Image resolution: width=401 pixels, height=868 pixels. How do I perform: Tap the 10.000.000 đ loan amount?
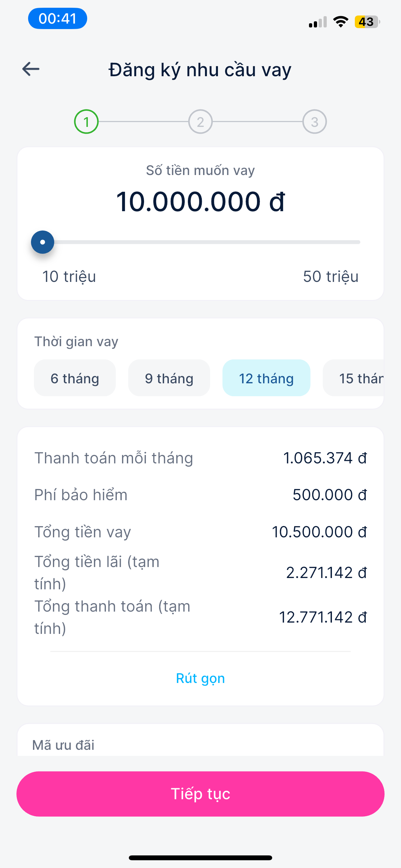(x=200, y=201)
